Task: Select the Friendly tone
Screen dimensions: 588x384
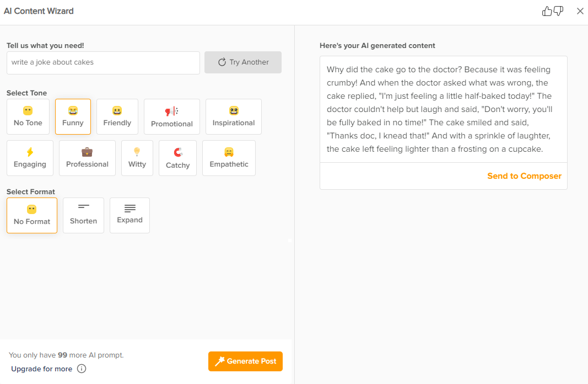Action: click(x=117, y=116)
